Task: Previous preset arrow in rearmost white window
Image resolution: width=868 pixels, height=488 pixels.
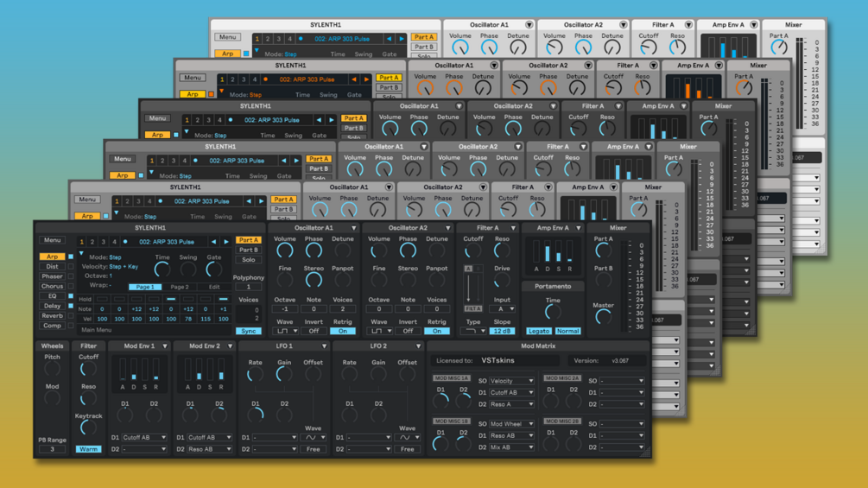Action: click(x=390, y=39)
